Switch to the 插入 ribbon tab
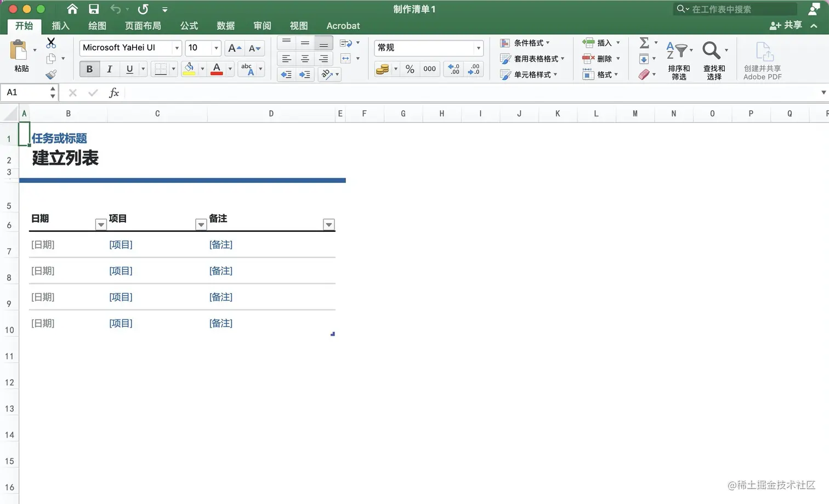Screen dimensions: 829x504 click(60, 26)
